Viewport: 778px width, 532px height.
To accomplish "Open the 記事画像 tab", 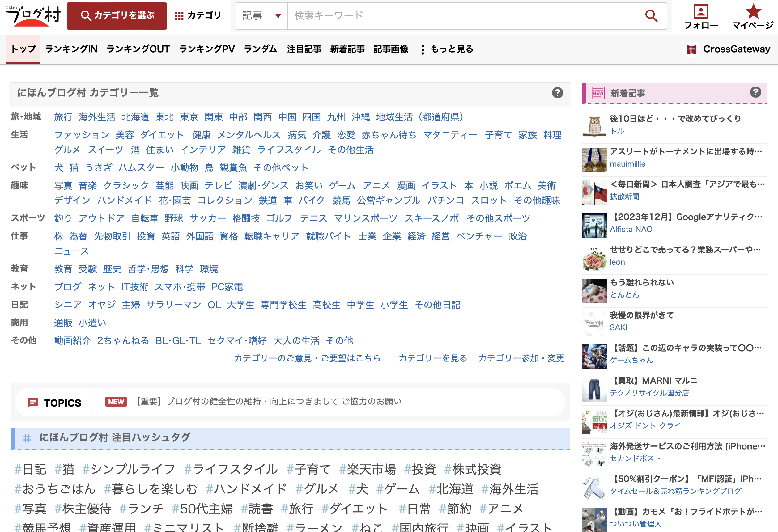I will [391, 49].
